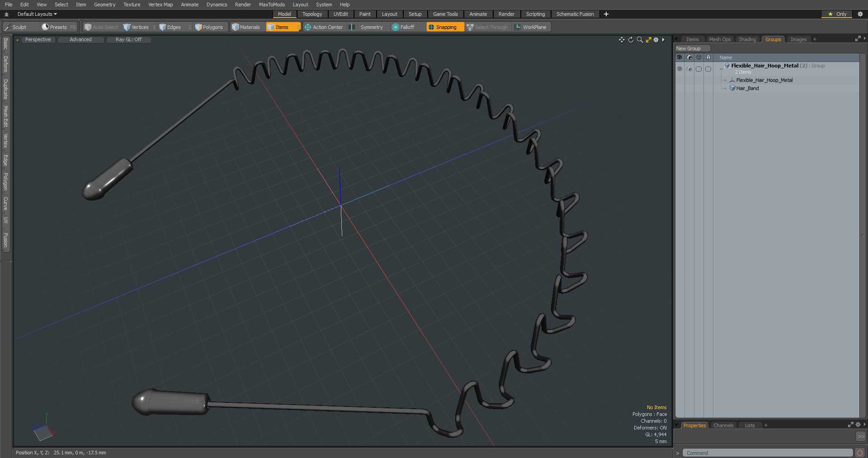Select the Sculpt tool button

coord(20,27)
